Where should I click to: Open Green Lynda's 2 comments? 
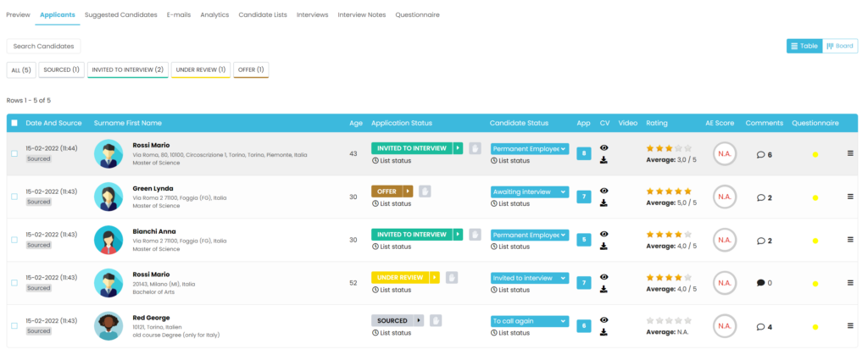[765, 198]
